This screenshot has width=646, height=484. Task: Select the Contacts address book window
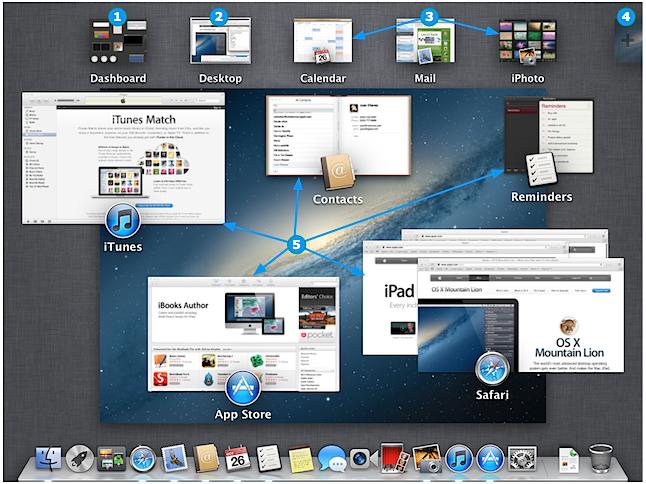pyautogui.click(x=338, y=136)
